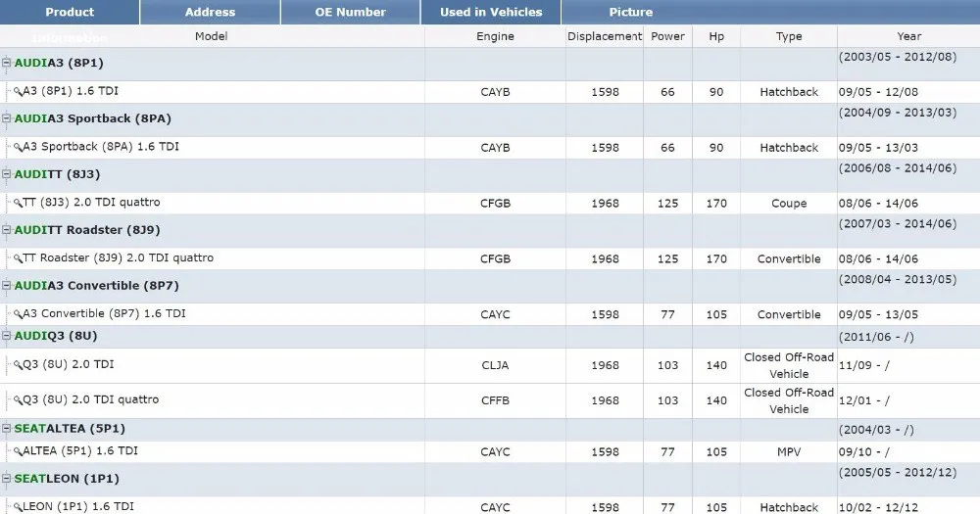Screen dimensions: 980x514
Task: Open the A3 Sportback (8PA) 1.6 TDI entry
Action: 101,147
